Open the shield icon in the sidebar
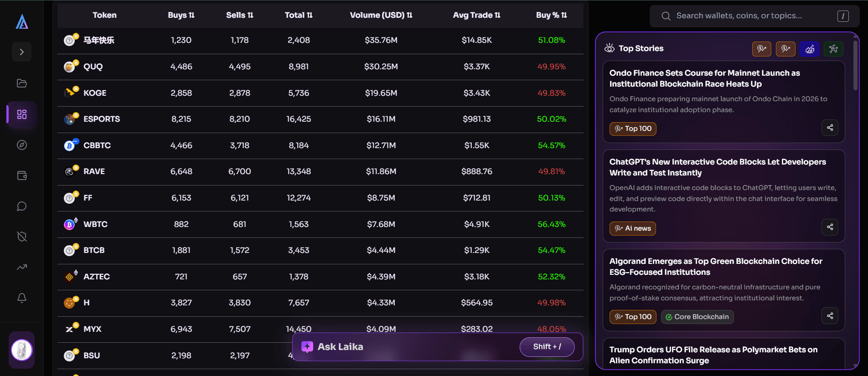 click(x=21, y=237)
